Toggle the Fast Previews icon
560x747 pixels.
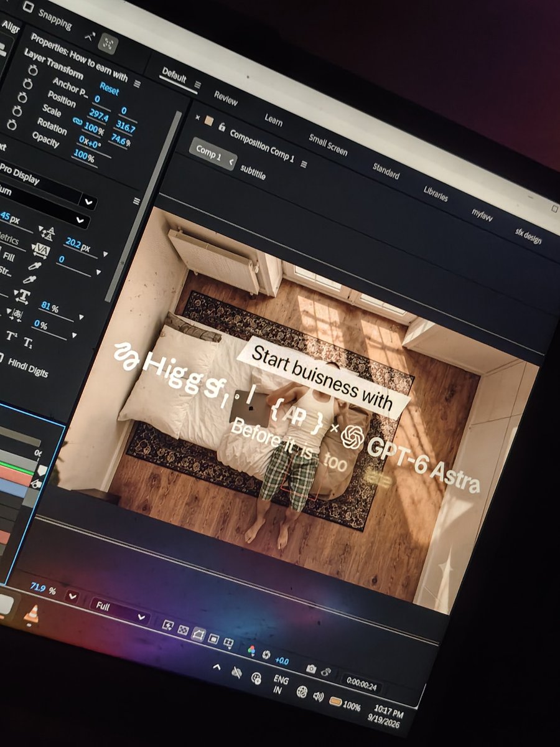pos(168,624)
